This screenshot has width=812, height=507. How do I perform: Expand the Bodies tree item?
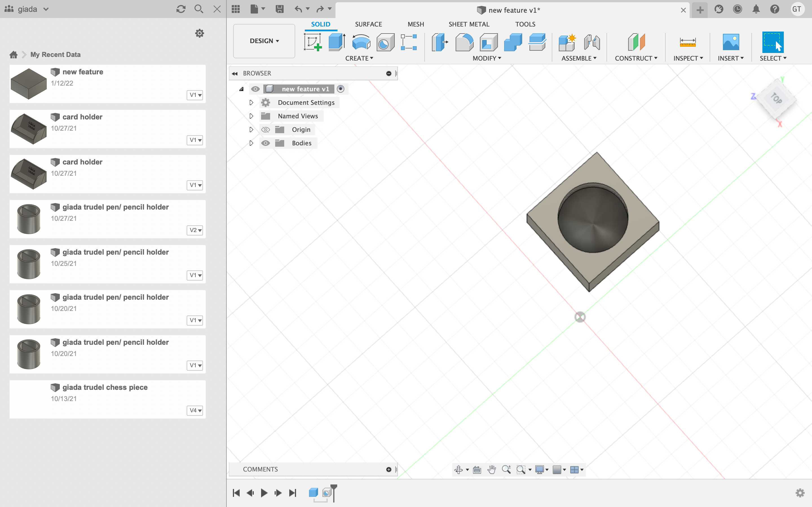coord(251,143)
